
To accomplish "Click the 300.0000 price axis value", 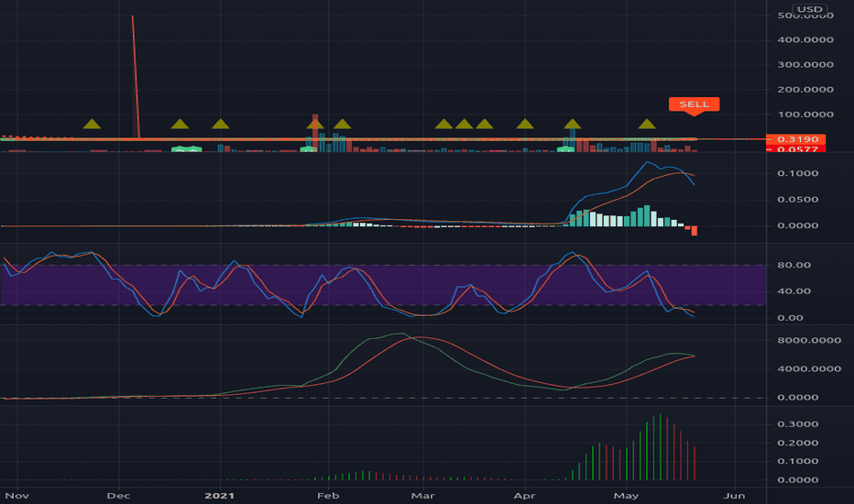I will (805, 64).
